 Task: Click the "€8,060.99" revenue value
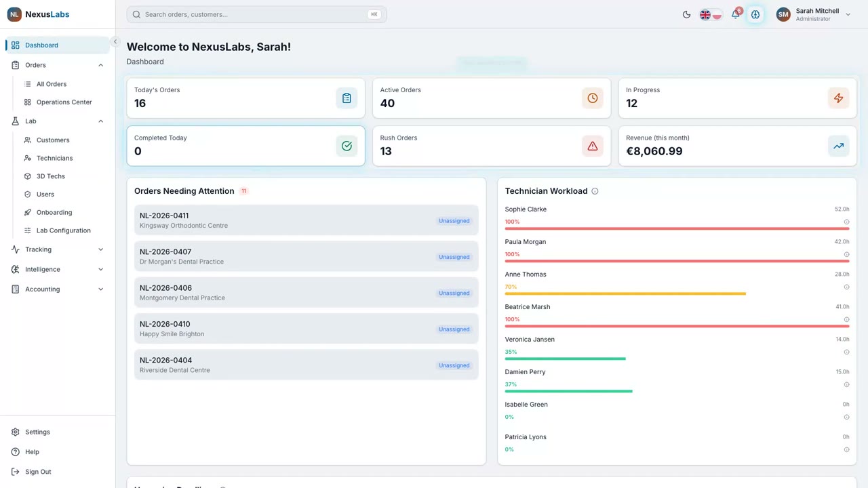[654, 151]
